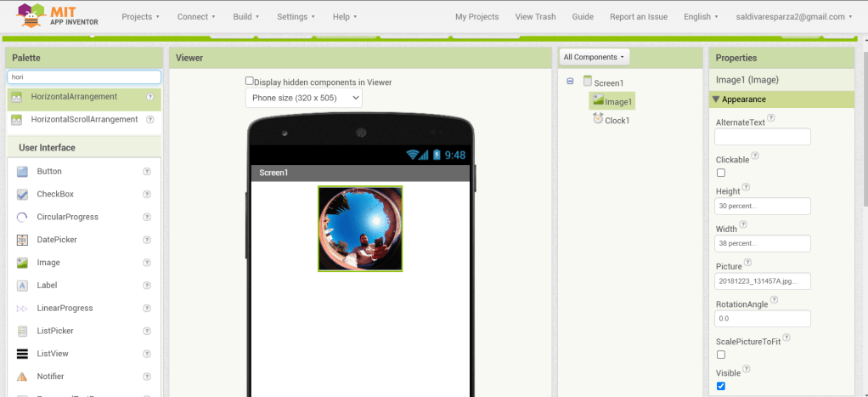Image resolution: width=868 pixels, height=397 pixels.
Task: Click the MIT App Inventor logo
Action: pos(57,15)
